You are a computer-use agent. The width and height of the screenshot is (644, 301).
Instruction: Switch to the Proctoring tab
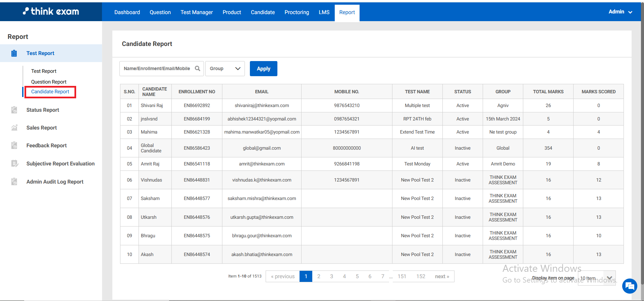click(x=297, y=12)
